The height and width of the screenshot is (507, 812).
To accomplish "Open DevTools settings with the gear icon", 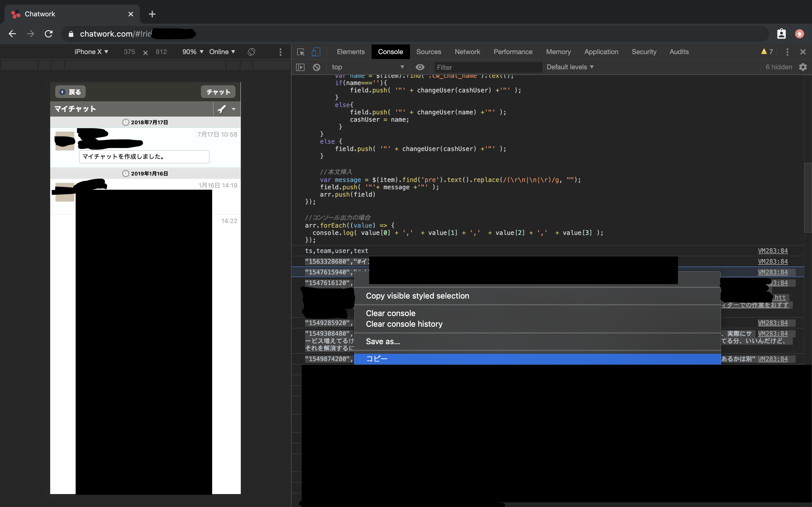I will pos(803,67).
